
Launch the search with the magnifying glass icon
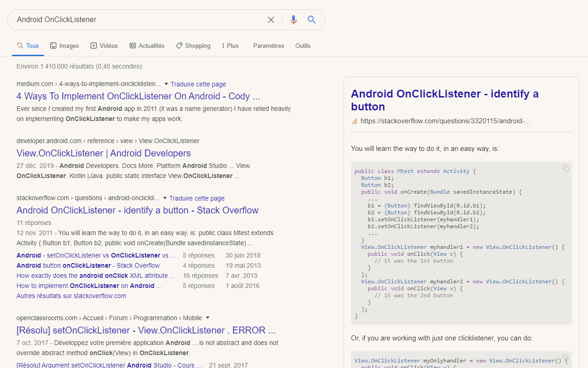(x=311, y=20)
